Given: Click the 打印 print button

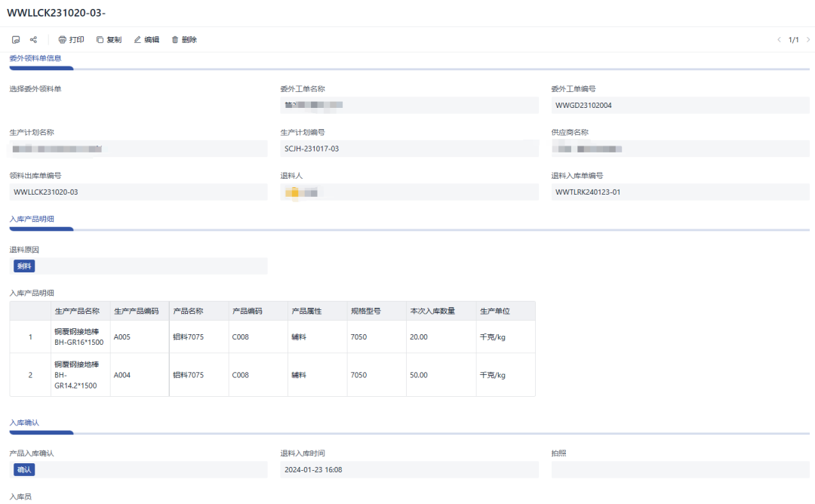Looking at the screenshot, I should pos(71,40).
